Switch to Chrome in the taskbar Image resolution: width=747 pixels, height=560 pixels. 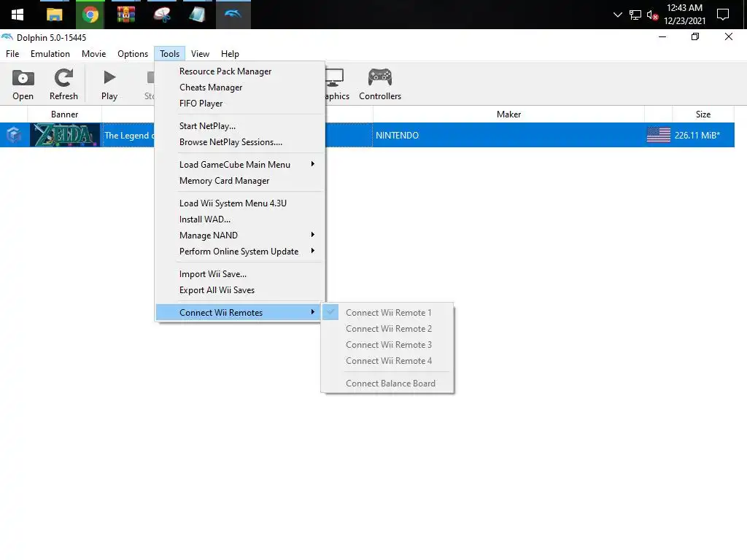90,15
